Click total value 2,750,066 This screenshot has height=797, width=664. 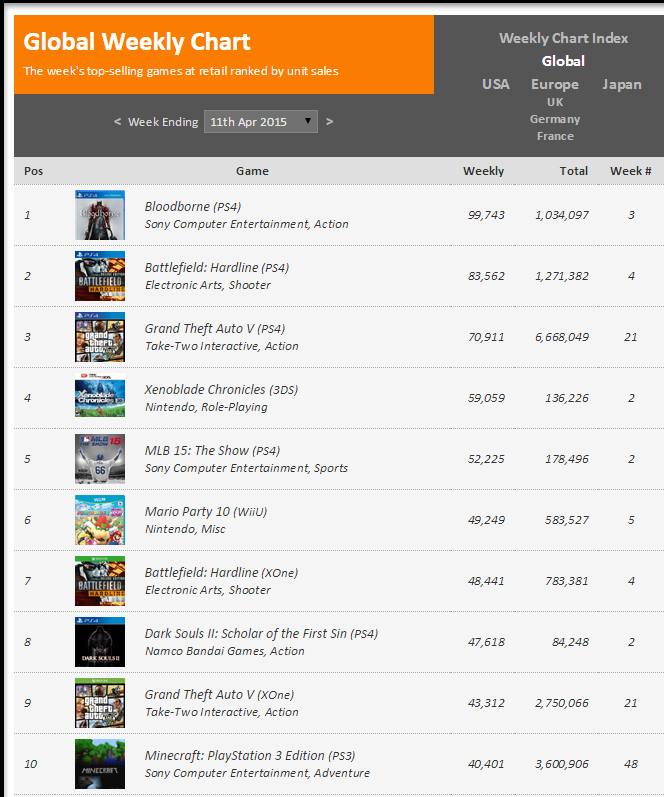562,703
